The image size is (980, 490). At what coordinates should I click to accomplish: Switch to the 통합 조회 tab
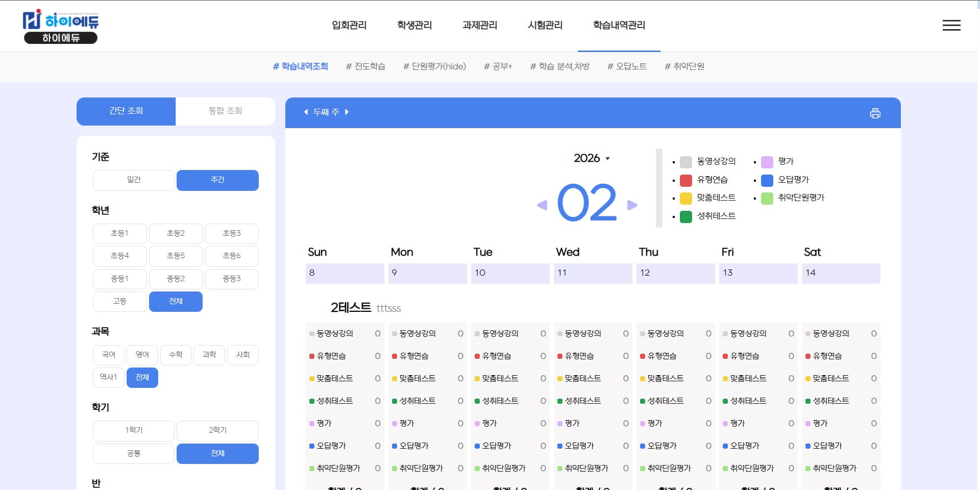coord(225,111)
